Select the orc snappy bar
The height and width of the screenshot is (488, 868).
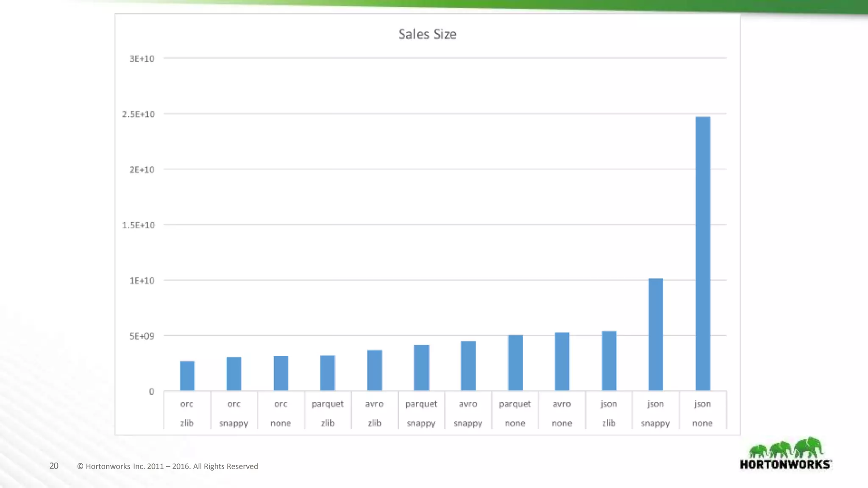(234, 374)
